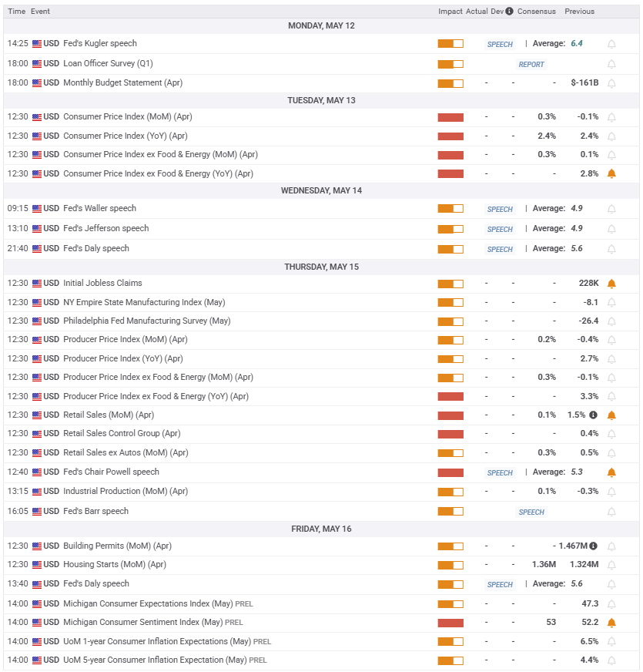Expand the Producer Price Index (YoY) (Apr) event

pos(321,358)
